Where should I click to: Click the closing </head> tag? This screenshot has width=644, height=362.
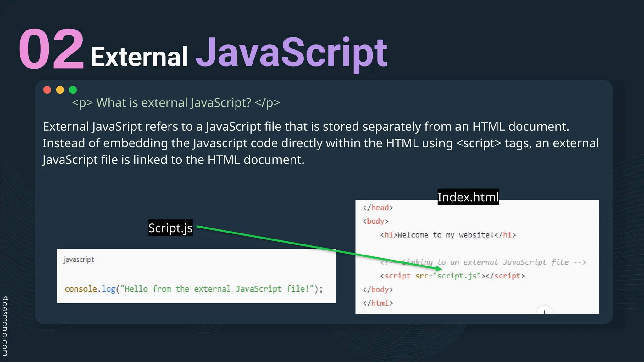(x=378, y=208)
